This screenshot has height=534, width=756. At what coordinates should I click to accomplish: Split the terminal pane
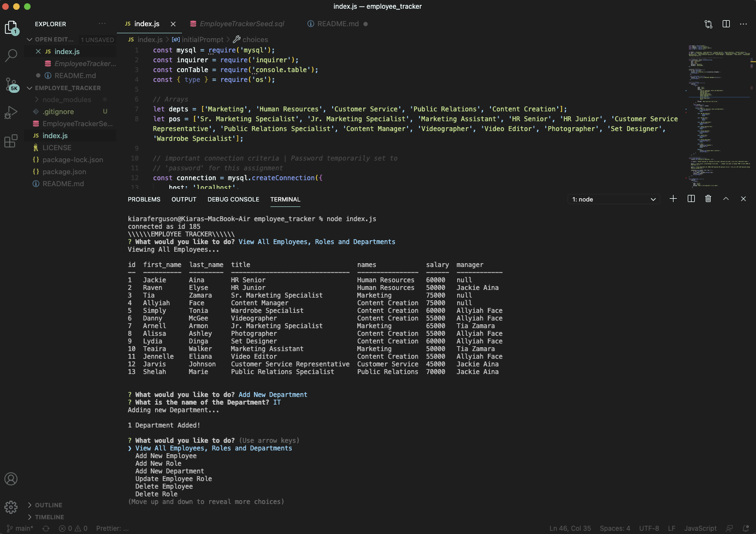coord(691,199)
